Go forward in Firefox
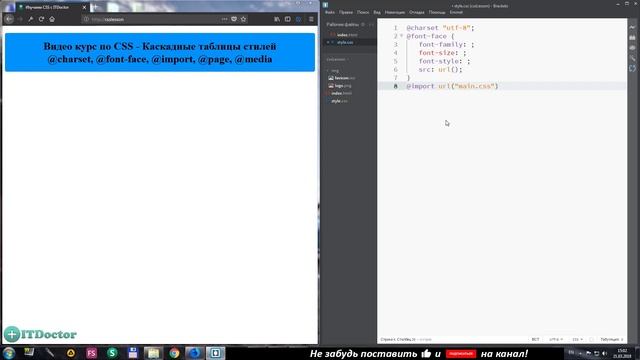 [x=20, y=19]
